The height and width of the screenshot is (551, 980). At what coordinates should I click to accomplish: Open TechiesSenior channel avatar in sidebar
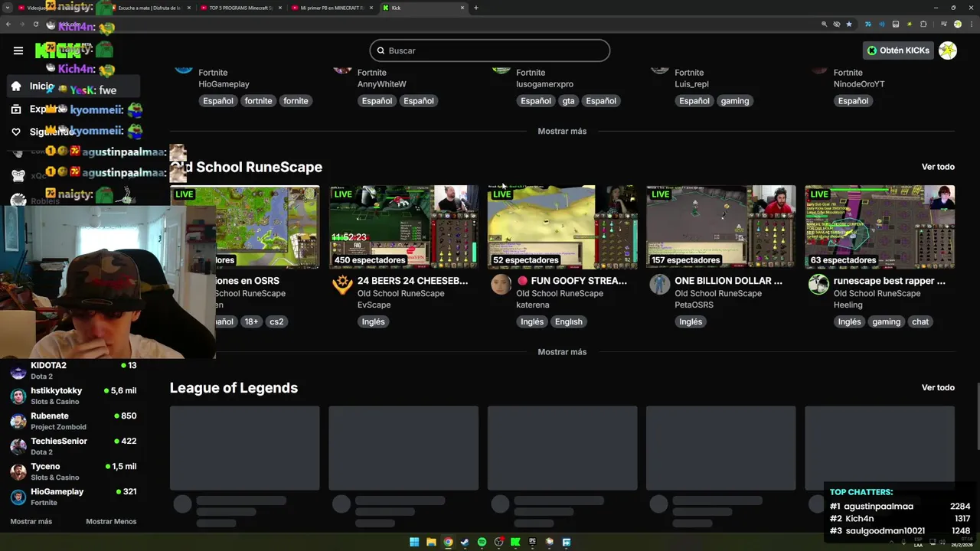pyautogui.click(x=18, y=447)
